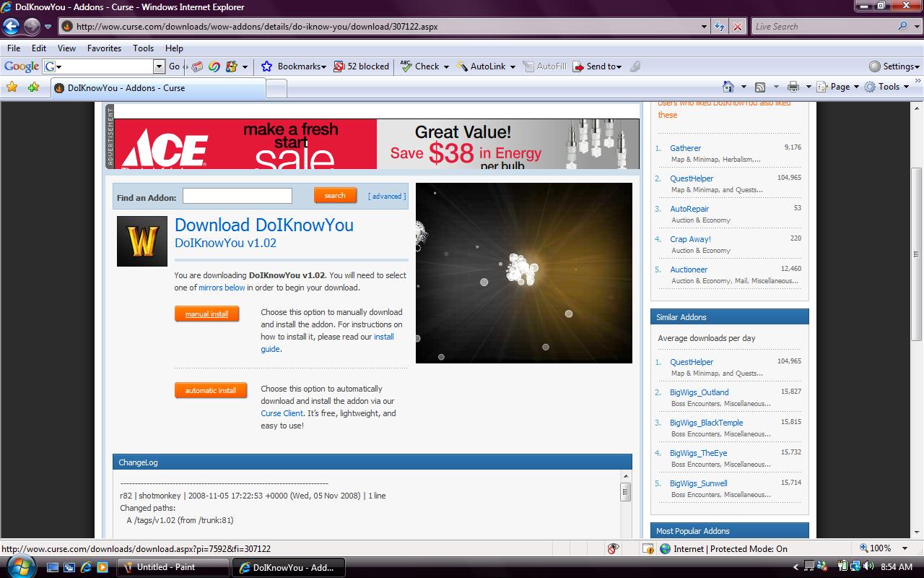This screenshot has width=924, height=578.
Task: Click the 52 blocked popup blocker
Action: 361,66
